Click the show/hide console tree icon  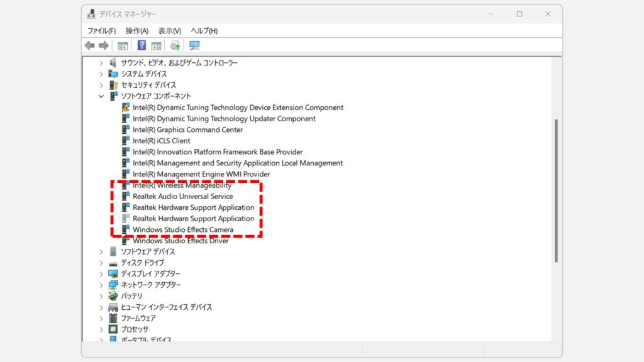[123, 45]
